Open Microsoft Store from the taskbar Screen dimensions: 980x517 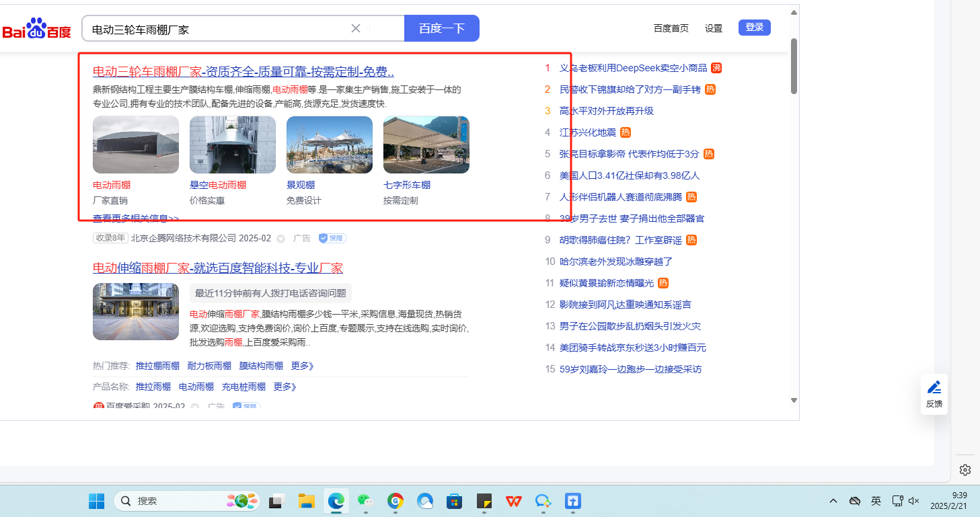(455, 501)
